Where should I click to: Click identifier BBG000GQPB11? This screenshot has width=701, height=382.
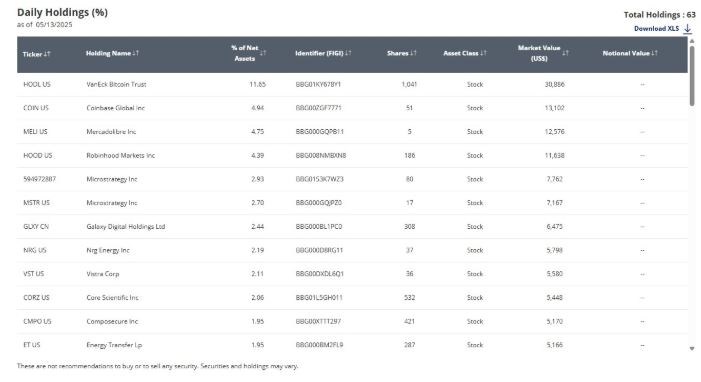tap(320, 132)
